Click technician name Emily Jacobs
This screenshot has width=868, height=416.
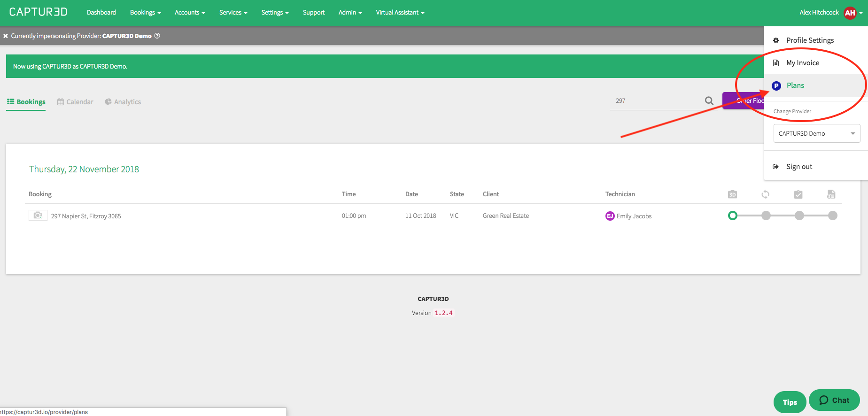(634, 216)
